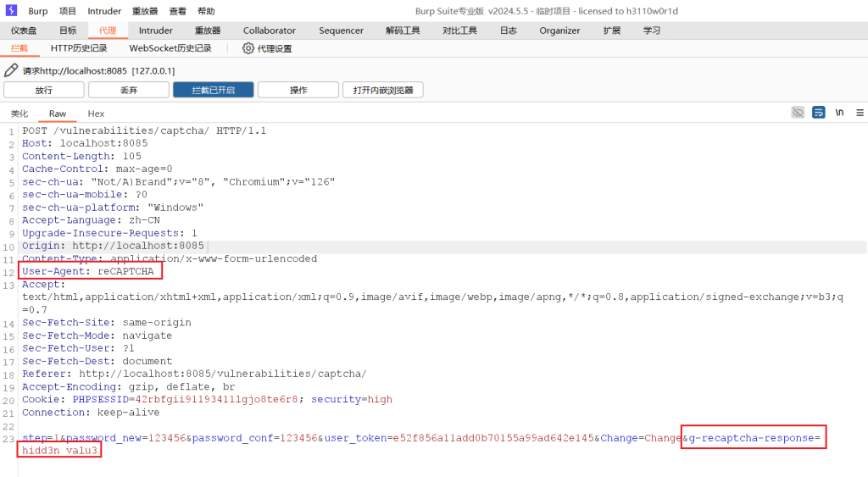The image size is (868, 477).
Task: Click 打开内嵌浏览器 to open the embedded browser
Action: pyautogui.click(x=382, y=90)
